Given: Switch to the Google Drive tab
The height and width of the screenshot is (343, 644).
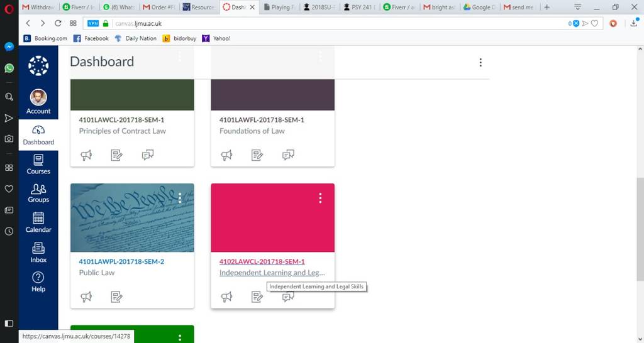Looking at the screenshot, I should click(480, 7).
